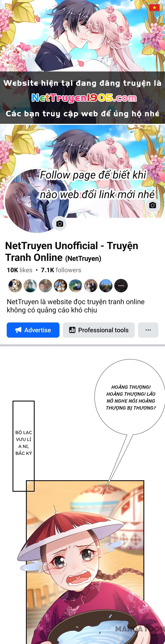The width and height of the screenshot is (165, 644).
Task: Open Professional tools
Action: point(99,330)
